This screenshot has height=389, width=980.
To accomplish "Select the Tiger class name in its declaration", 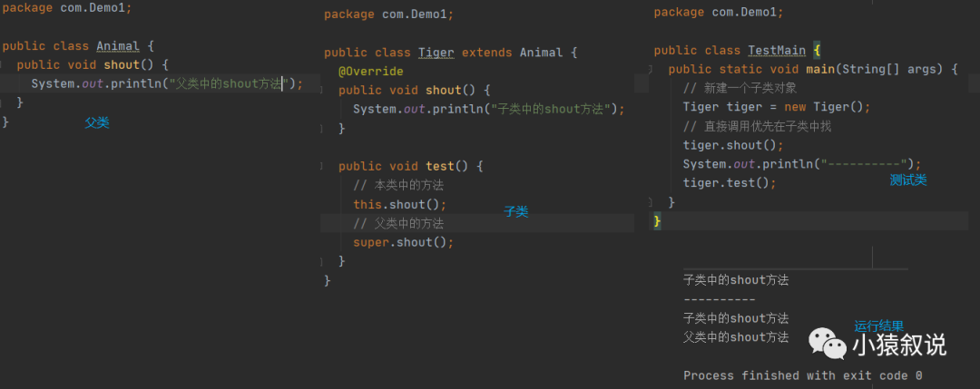I will coord(436,53).
